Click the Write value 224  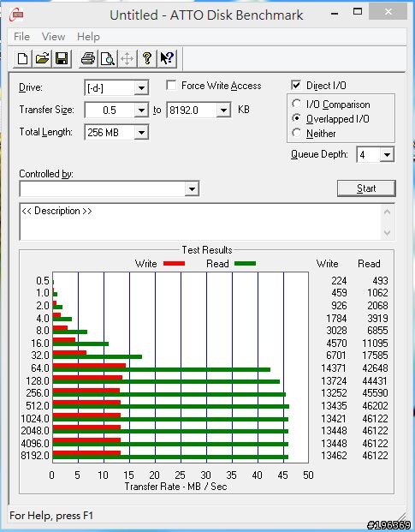(x=339, y=281)
